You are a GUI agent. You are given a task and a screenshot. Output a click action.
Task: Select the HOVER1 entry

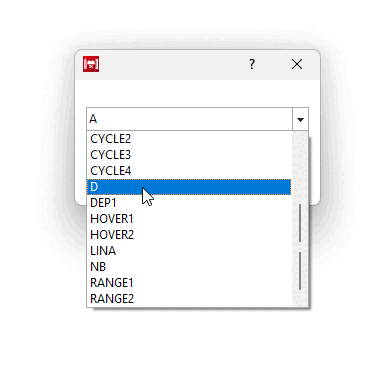pos(189,219)
